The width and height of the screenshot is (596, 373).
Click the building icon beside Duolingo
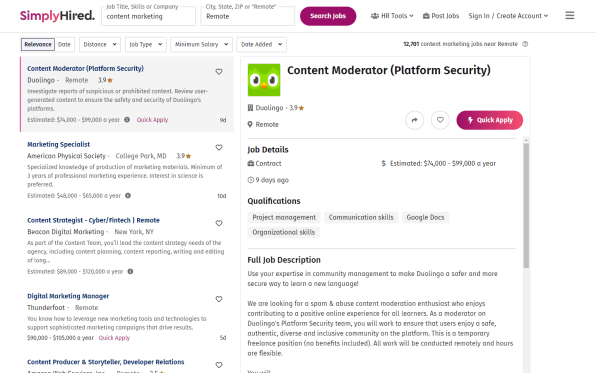coord(250,108)
